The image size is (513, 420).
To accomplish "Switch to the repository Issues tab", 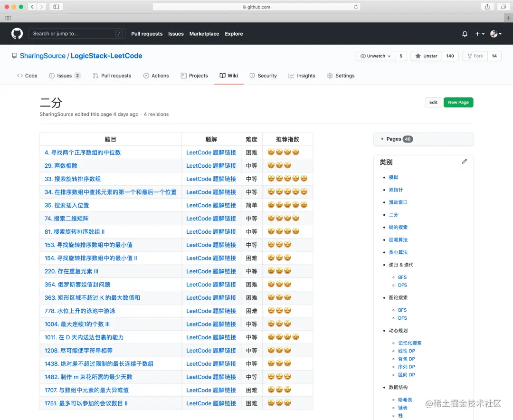I will (x=65, y=76).
